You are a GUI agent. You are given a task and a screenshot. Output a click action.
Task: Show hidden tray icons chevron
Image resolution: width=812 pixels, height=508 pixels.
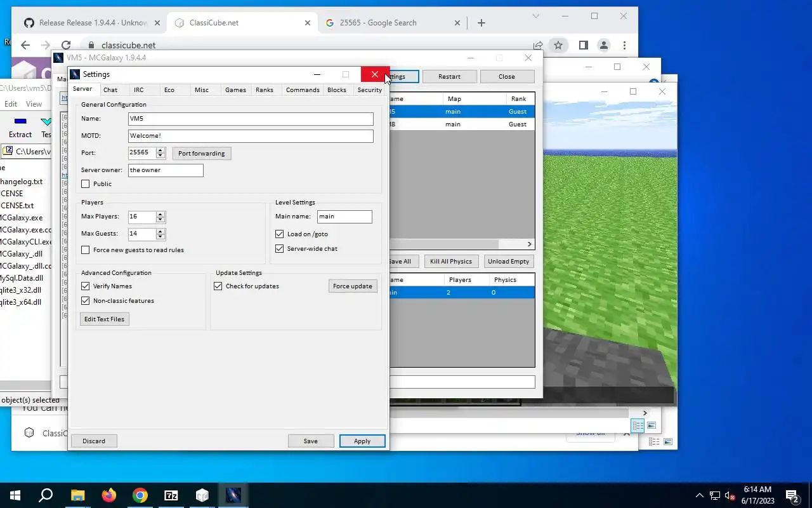tap(700, 495)
